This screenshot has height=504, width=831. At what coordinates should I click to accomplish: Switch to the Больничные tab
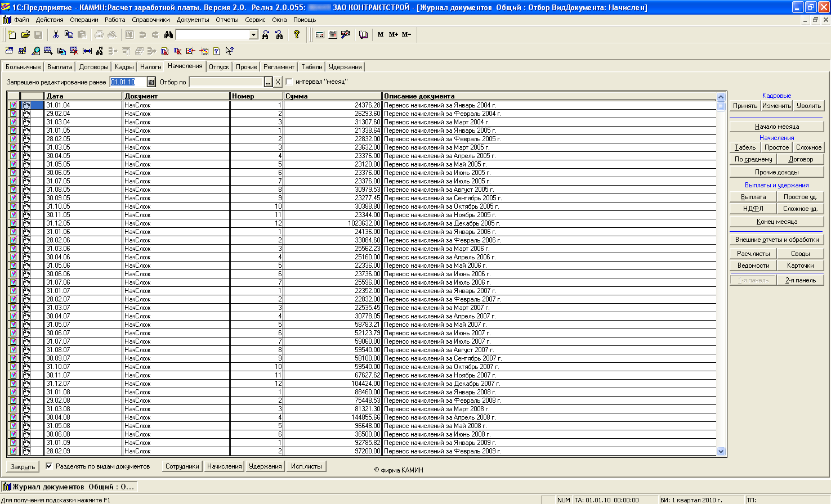click(x=23, y=67)
